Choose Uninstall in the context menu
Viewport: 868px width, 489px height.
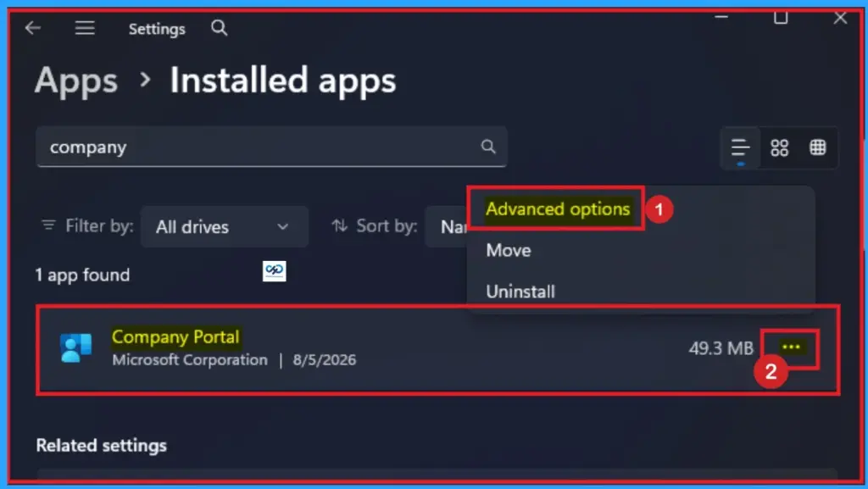tap(520, 292)
